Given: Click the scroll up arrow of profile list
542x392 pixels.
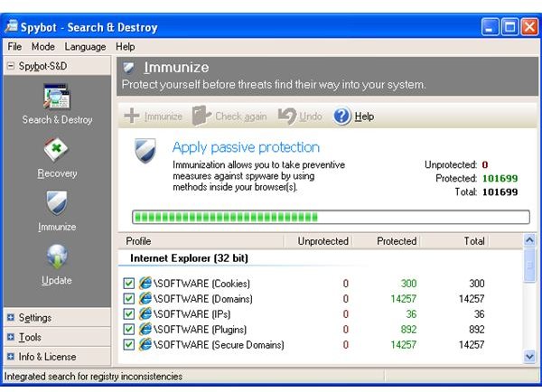Looking at the screenshot, I should pos(529,240).
